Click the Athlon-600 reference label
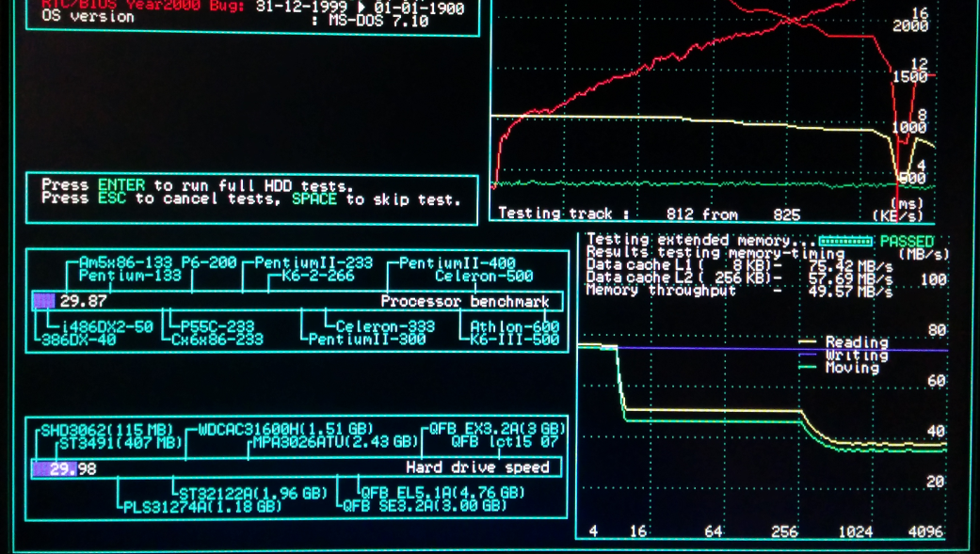 (514, 327)
